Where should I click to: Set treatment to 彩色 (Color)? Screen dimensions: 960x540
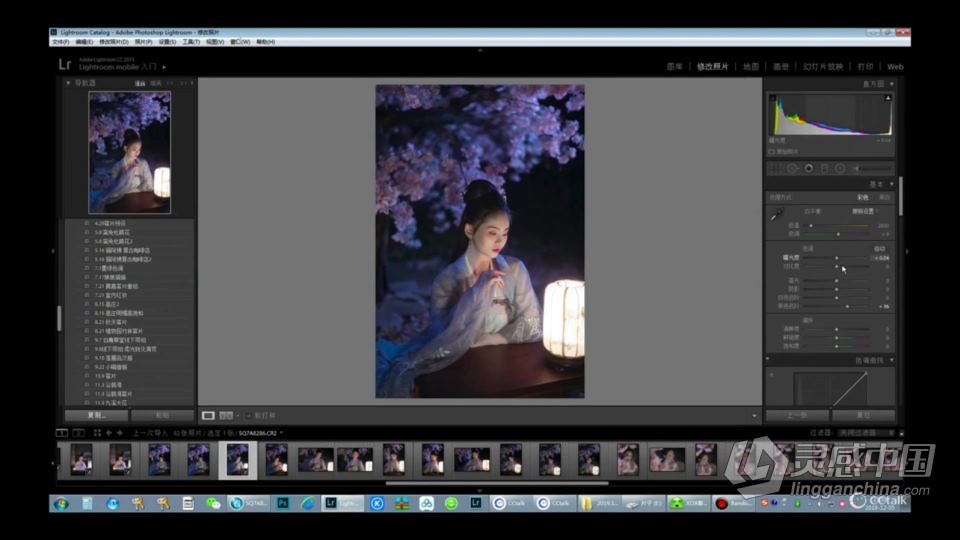pyautogui.click(x=863, y=198)
